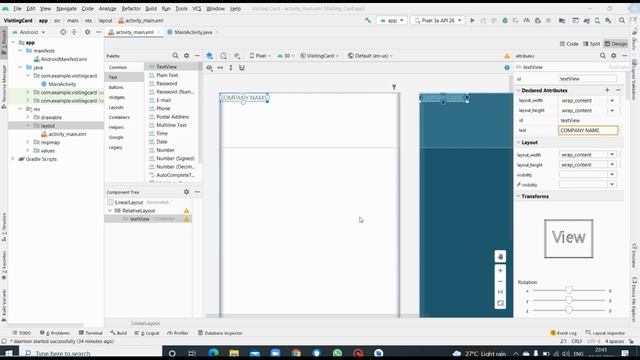The width and height of the screenshot is (640, 360).
Task: Switch editor to Split view
Action: coord(591,44)
